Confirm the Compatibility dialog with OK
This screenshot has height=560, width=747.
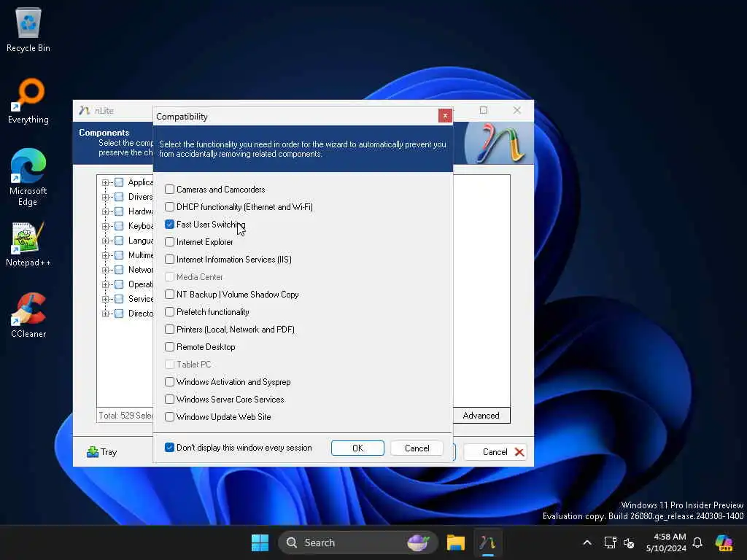(357, 448)
